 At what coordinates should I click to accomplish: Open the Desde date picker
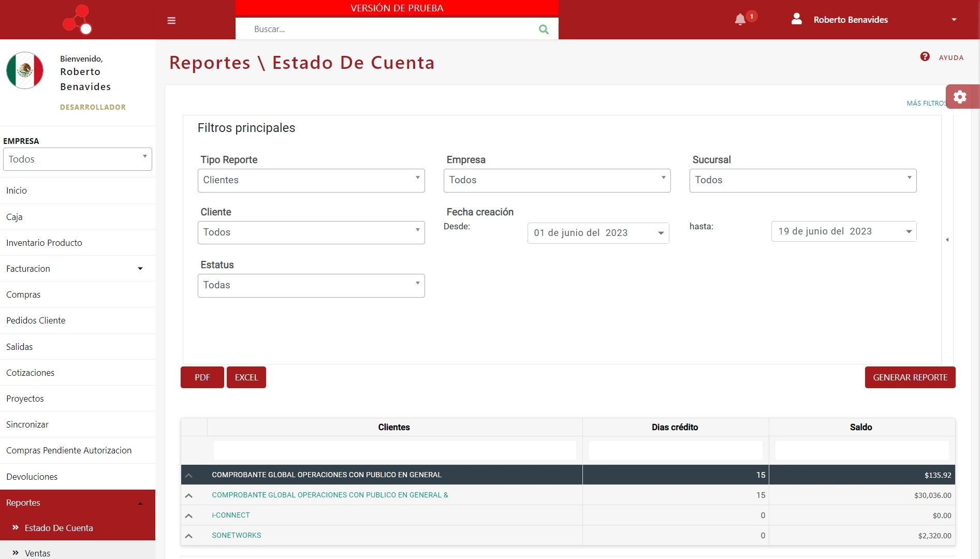(598, 233)
